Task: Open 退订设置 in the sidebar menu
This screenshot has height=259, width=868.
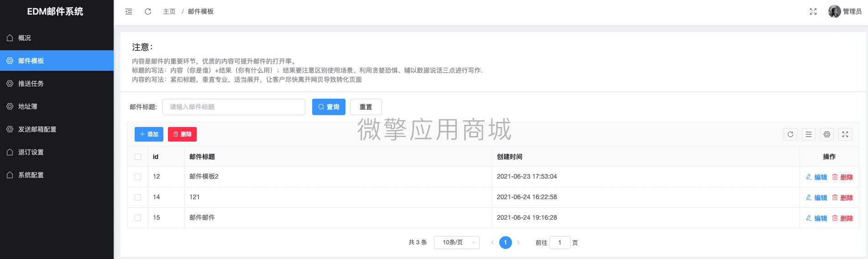Action: (x=57, y=152)
